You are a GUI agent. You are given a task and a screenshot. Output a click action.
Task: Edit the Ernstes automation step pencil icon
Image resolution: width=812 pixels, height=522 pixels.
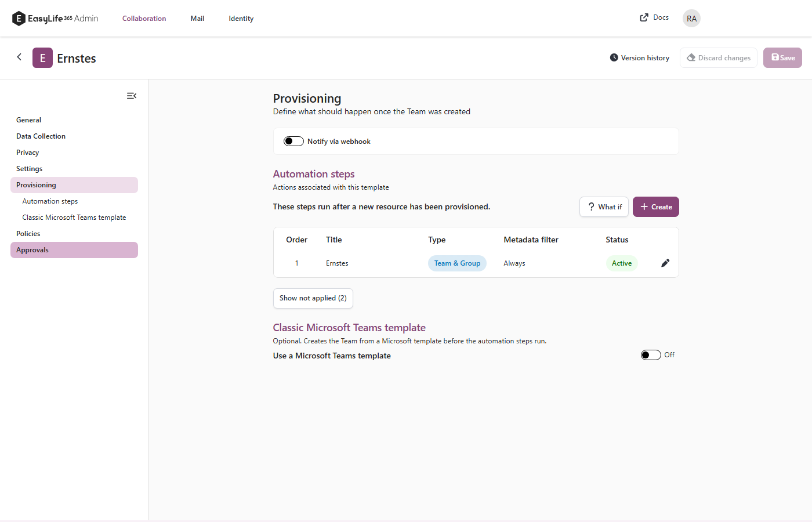click(665, 263)
